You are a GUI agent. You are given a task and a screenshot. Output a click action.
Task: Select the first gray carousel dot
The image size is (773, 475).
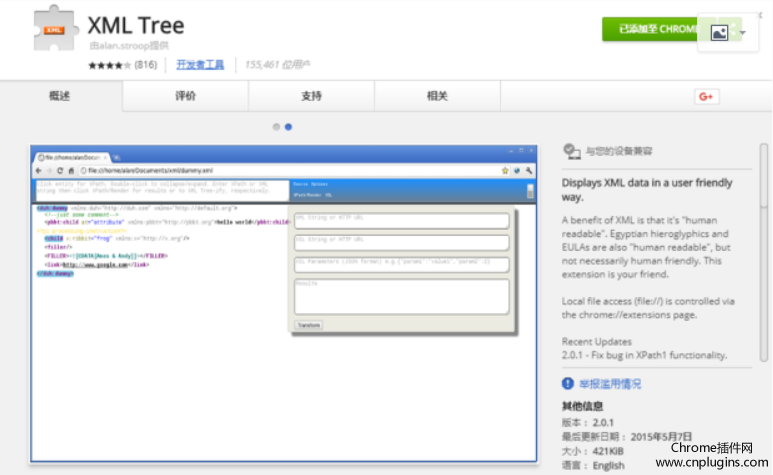point(276,127)
